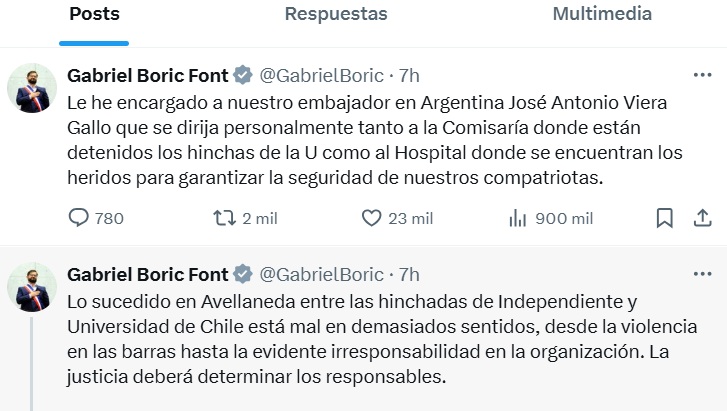This screenshot has height=411, width=727.
Task: Click the verified badge on first post
Action: pos(243,75)
